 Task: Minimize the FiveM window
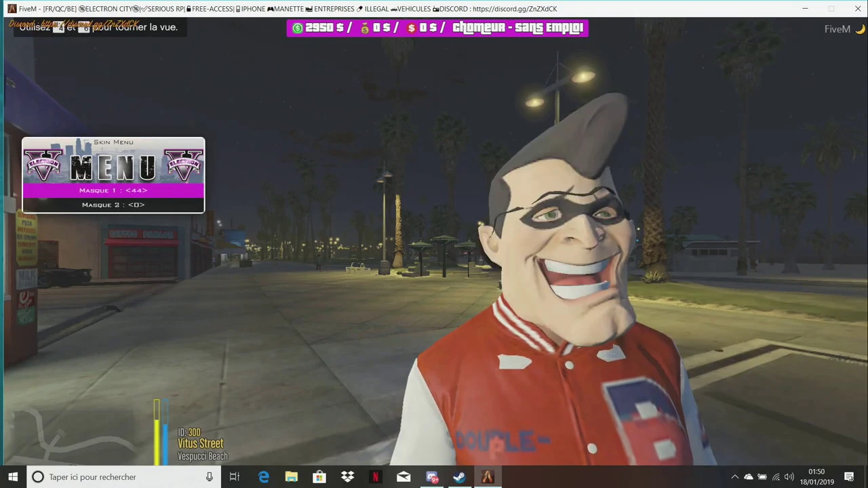click(x=805, y=9)
